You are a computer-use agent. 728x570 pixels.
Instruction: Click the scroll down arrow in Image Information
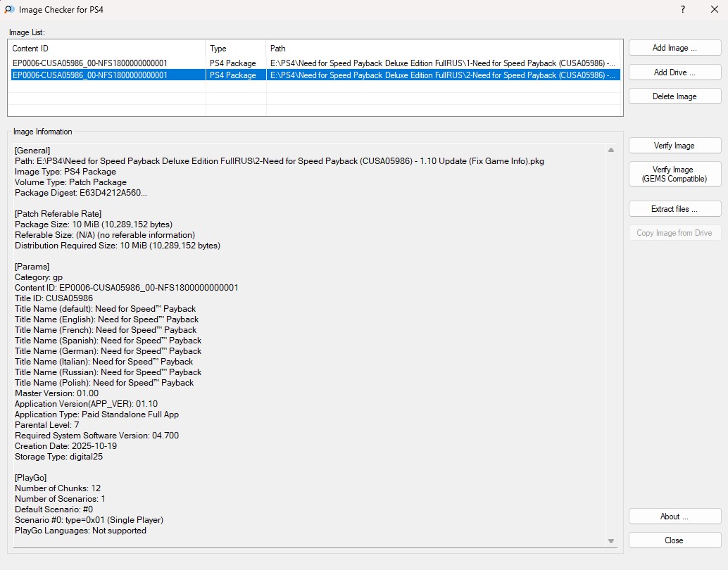point(611,540)
